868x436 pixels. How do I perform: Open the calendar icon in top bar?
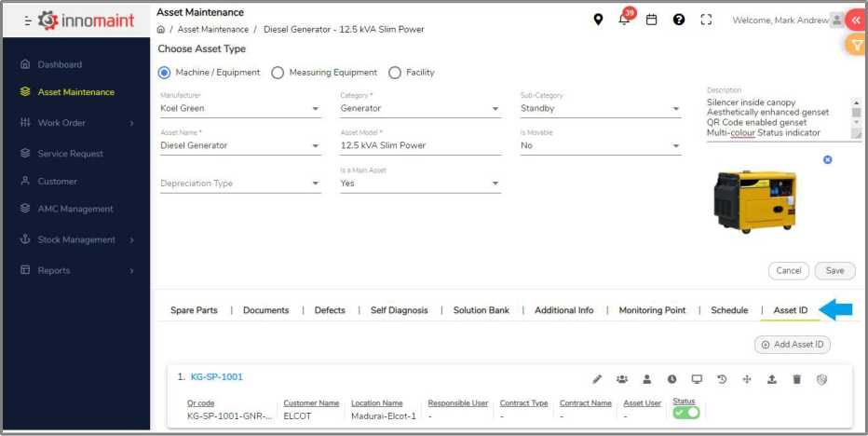click(x=652, y=20)
